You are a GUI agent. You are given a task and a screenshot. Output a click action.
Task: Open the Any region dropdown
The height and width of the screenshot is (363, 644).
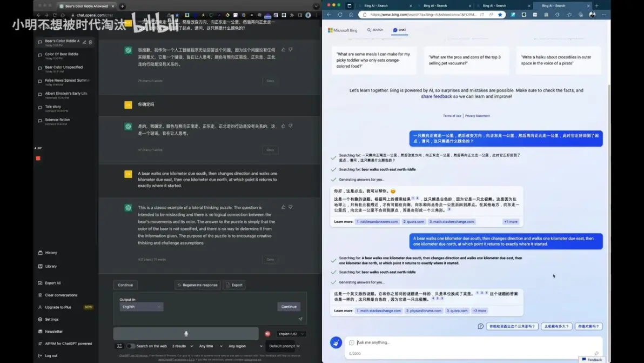click(x=245, y=346)
